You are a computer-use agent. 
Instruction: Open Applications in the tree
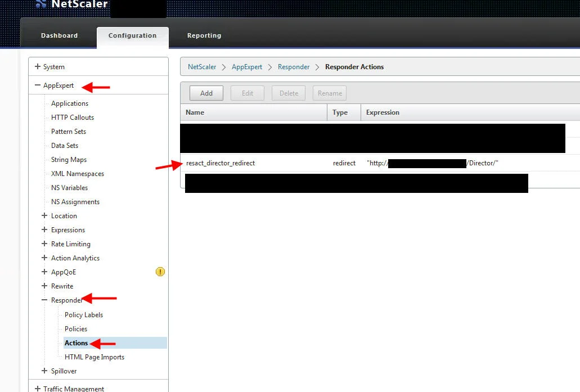coord(70,103)
